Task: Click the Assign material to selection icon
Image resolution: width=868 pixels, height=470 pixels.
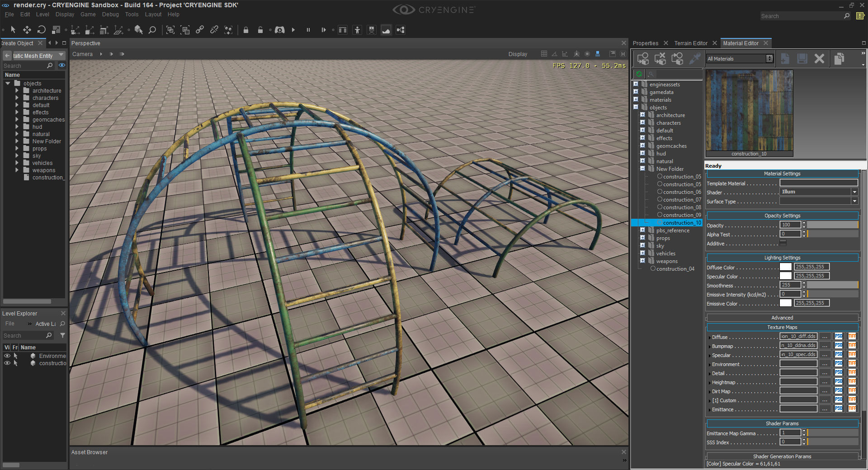Action: [643, 59]
